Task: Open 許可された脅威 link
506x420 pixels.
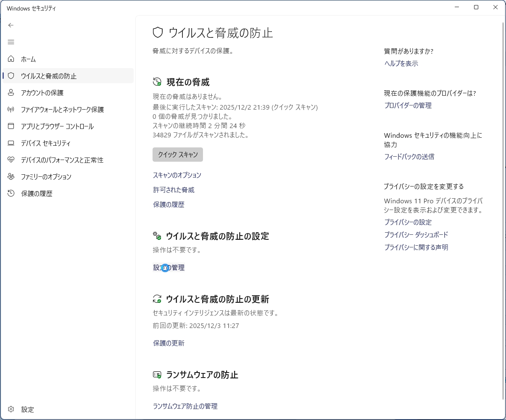Action: pos(174,190)
